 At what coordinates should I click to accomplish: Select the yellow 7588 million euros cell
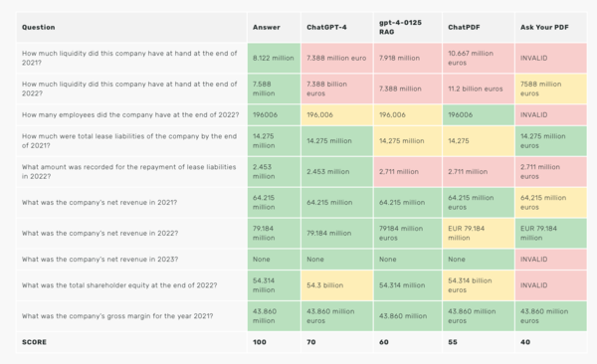551,89
